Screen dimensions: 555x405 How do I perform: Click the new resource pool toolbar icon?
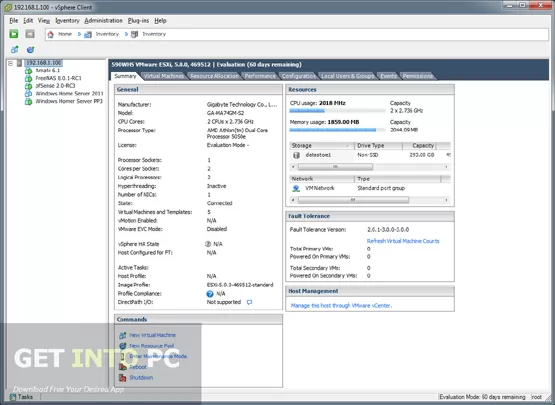coord(30,50)
